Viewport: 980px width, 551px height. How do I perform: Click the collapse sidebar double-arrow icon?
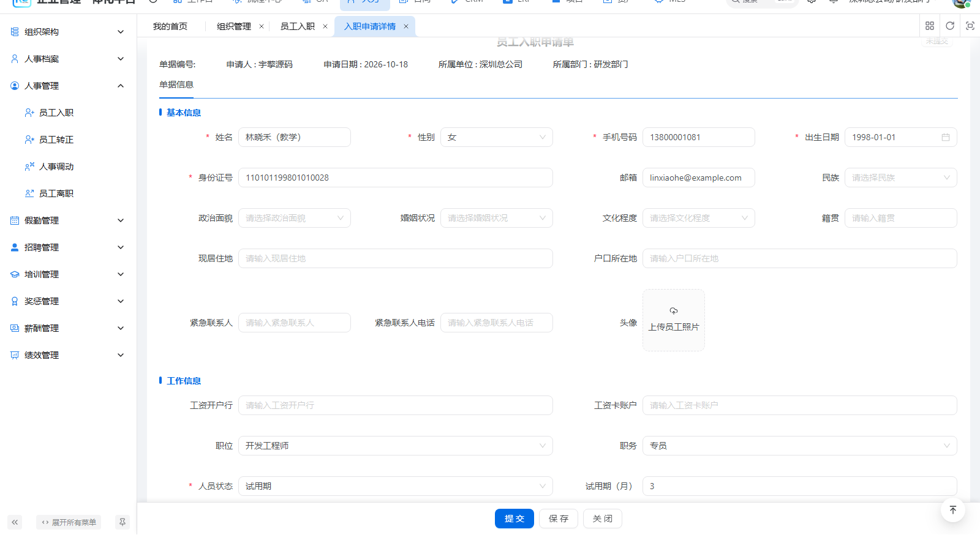(x=15, y=522)
